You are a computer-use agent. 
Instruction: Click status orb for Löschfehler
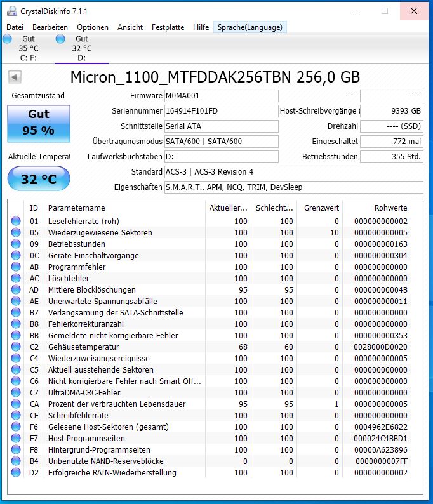point(16,278)
